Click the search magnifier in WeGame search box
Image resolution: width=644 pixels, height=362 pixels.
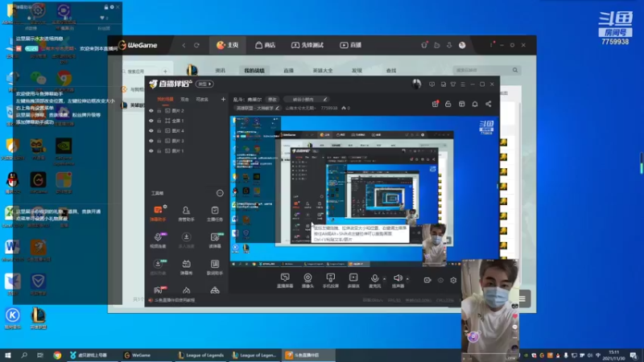[515, 70]
